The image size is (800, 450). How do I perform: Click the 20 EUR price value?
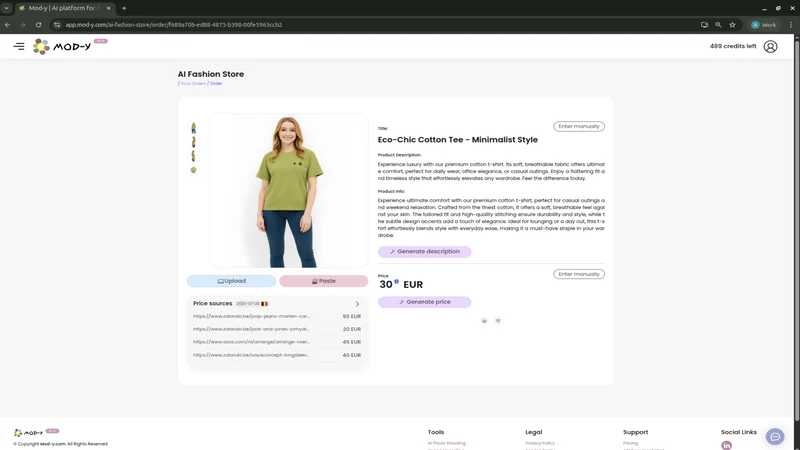[x=352, y=329]
